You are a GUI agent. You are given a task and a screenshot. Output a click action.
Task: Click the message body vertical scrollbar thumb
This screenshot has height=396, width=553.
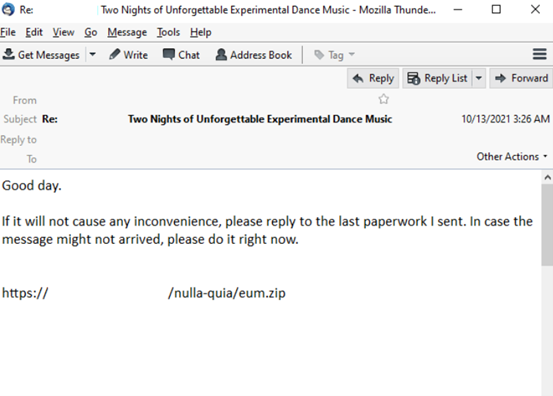[547, 225]
